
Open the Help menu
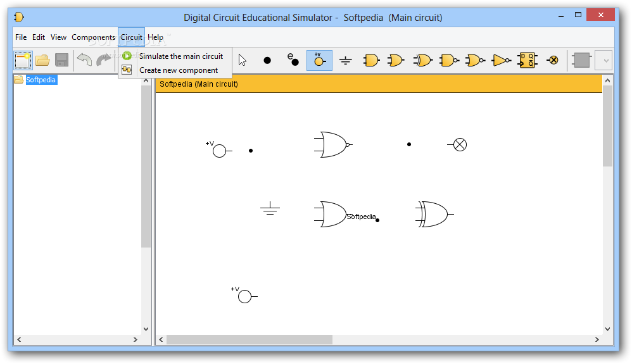coord(156,37)
